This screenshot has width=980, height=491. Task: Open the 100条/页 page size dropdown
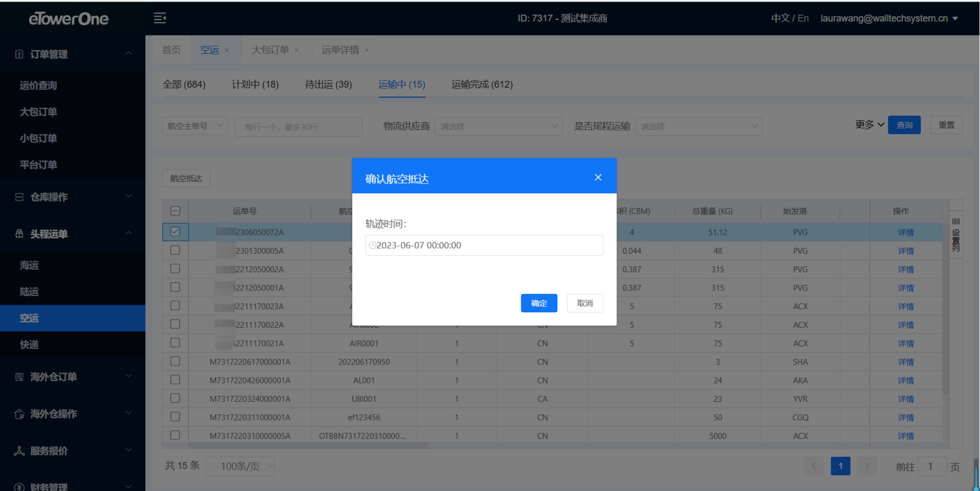pos(240,466)
